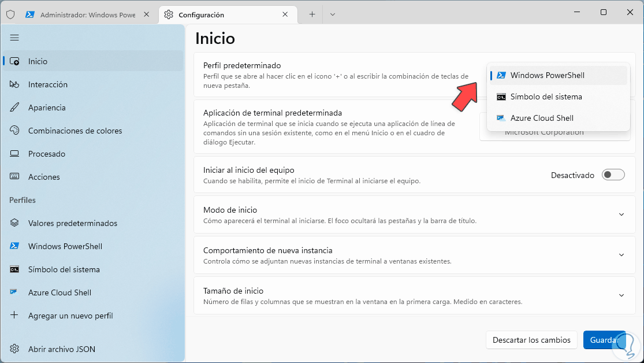Click the PowerShell icon on the first tab

(29, 15)
